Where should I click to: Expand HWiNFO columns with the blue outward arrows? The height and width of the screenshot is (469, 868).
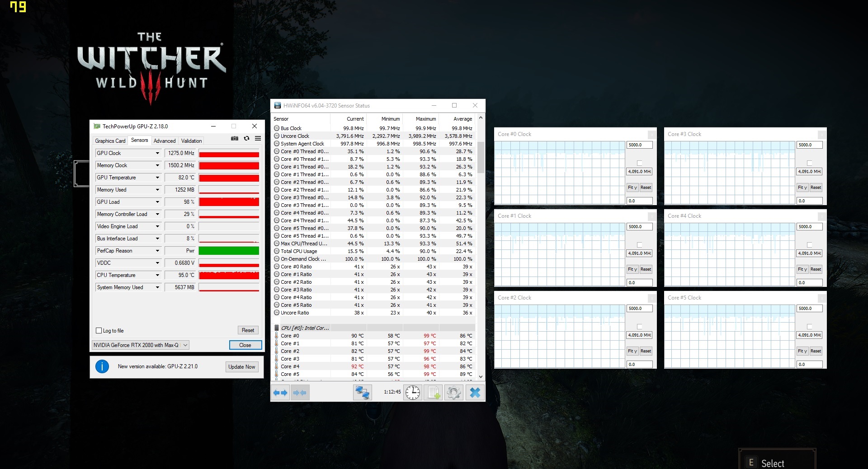[x=280, y=393]
